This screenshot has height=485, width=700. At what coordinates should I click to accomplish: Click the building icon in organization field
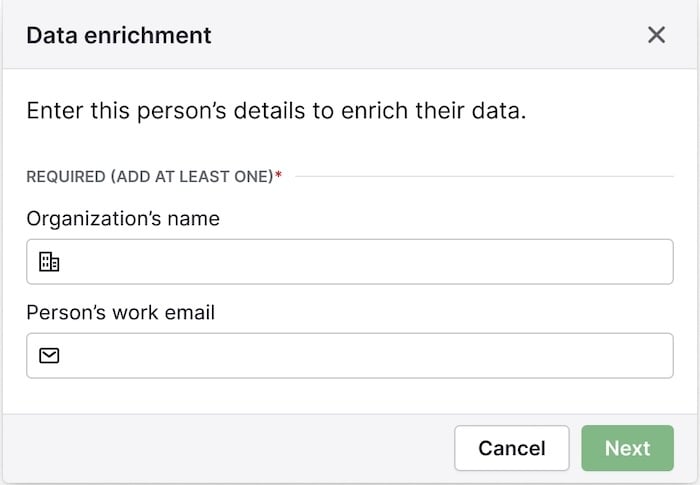[x=49, y=262]
